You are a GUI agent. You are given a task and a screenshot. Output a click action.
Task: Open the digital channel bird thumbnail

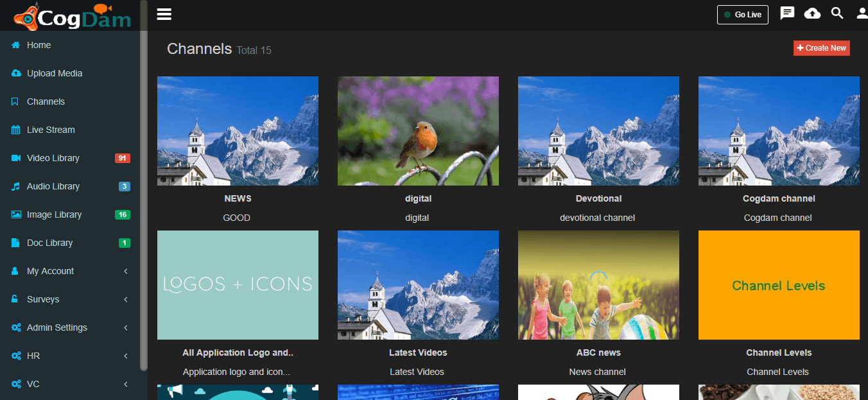tap(418, 131)
